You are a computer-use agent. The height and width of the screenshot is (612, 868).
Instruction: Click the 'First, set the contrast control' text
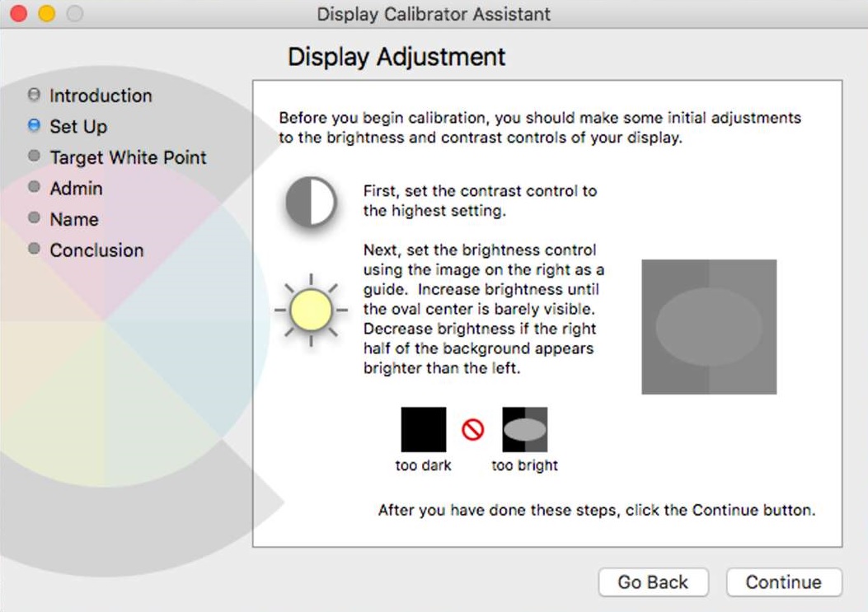[480, 201]
